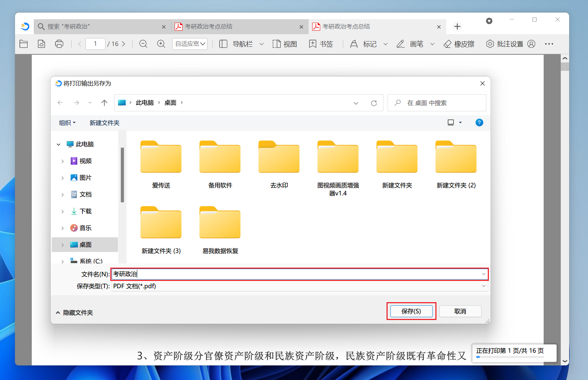This screenshot has width=588, height=380.
Task: Click the PDF page vertical scrollbar thumb
Action: click(x=565, y=67)
